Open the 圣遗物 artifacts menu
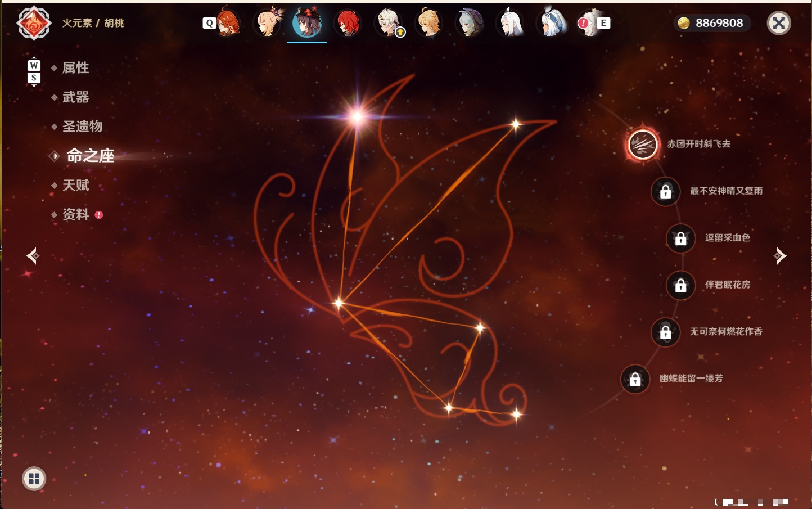 tap(82, 127)
